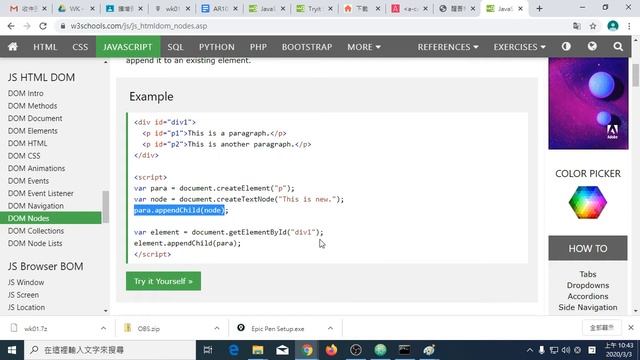Click the Try it Yourself button
The image size is (640, 360).
click(x=163, y=281)
